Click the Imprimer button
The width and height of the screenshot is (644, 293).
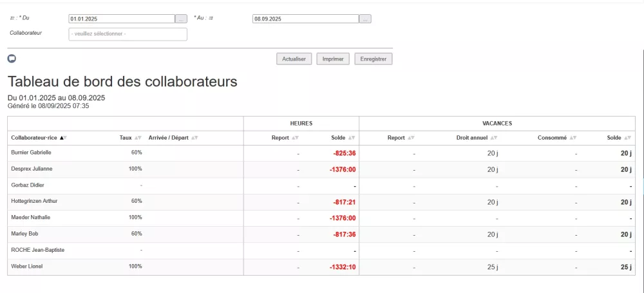(333, 59)
